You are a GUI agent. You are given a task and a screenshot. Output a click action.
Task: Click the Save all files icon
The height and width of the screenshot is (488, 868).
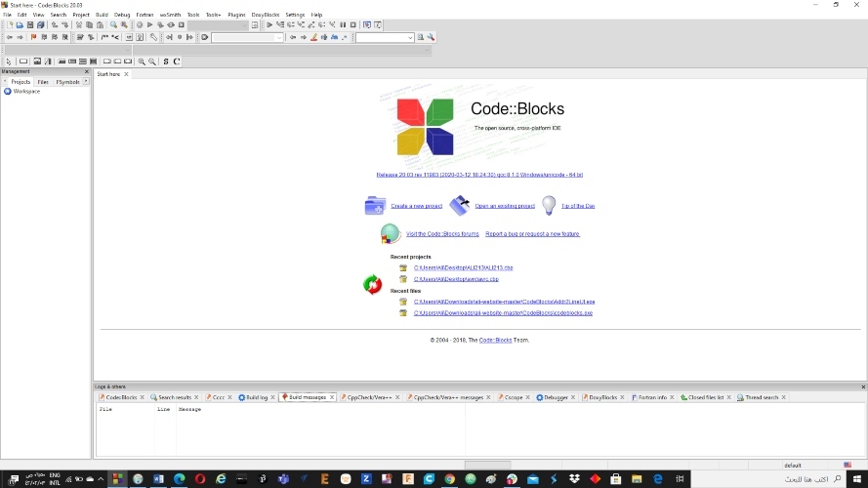[x=40, y=25]
